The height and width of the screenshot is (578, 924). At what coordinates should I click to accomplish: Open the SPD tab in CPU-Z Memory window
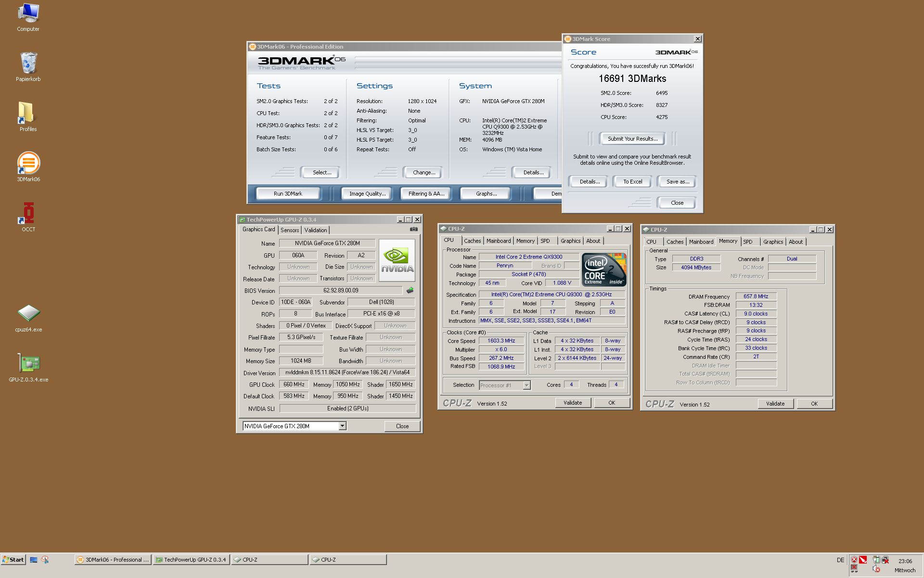pyautogui.click(x=747, y=242)
